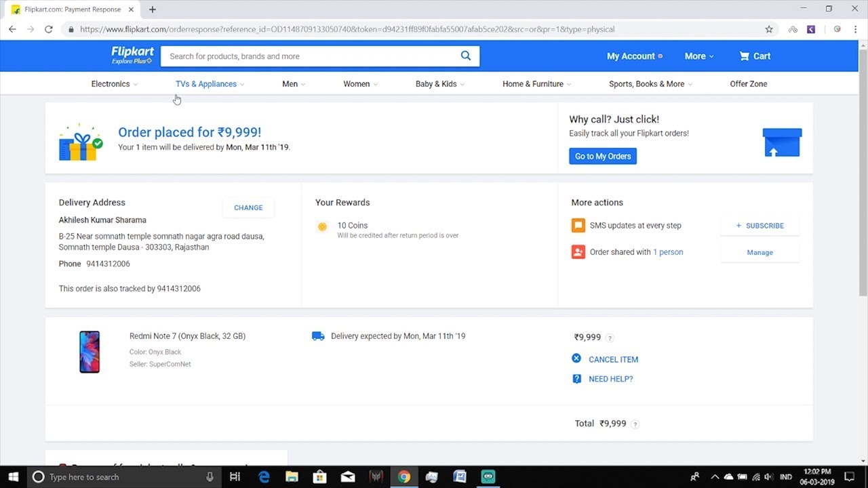Open Mail app from taskbar
This screenshot has height=488, width=868.
point(348,477)
